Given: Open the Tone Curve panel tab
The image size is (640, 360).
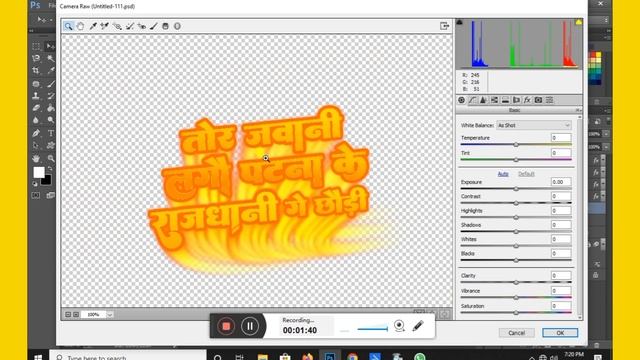Looking at the screenshot, I should tap(473, 100).
